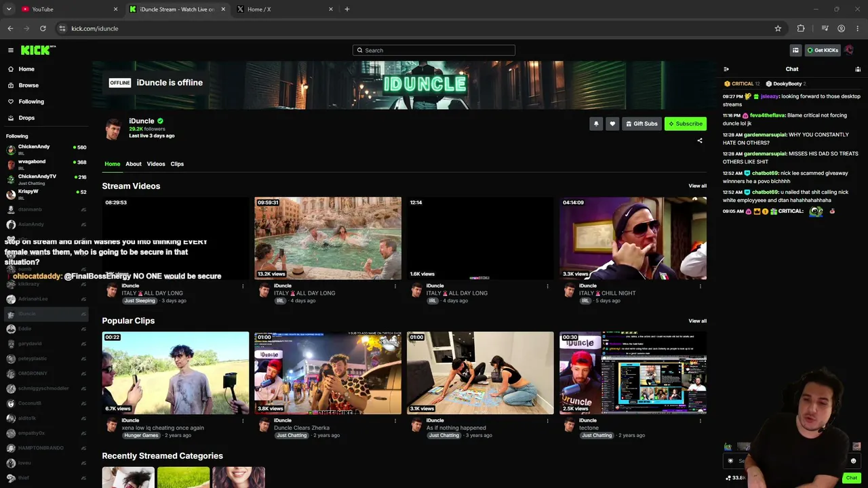
Task: Open the 04:14:09 stream video thumbnail
Action: [x=633, y=238]
